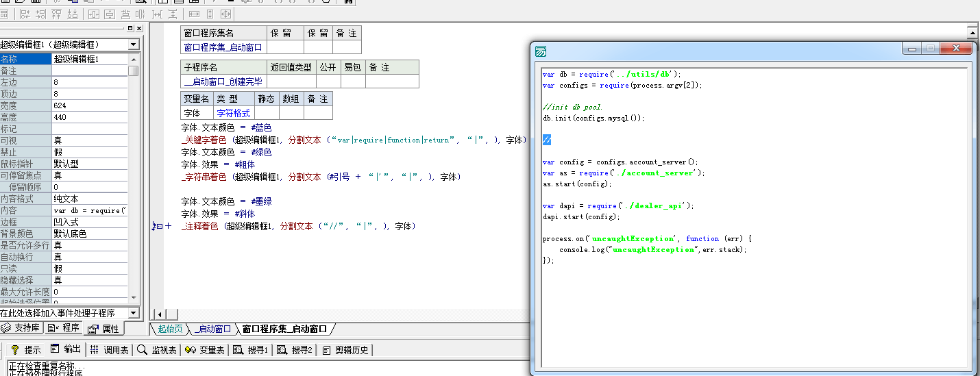Click the 宽度 property value 624
The height and width of the screenshot is (376, 980).
pos(89,105)
